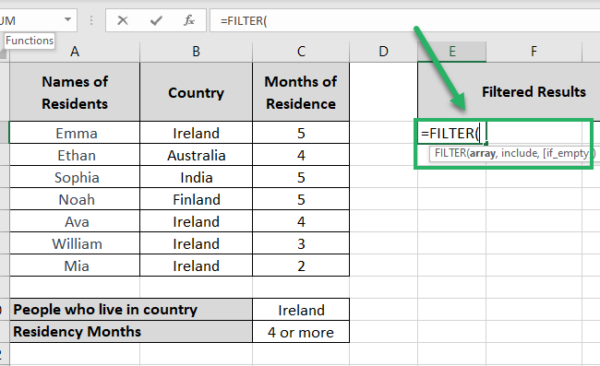Cancel the formula entry with X icon
Screen dimensions: 600x366
tap(122, 20)
